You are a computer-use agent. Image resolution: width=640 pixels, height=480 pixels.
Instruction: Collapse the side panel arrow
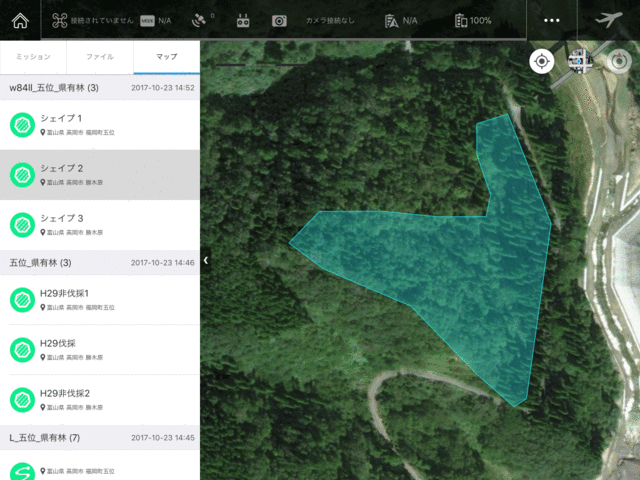click(206, 260)
